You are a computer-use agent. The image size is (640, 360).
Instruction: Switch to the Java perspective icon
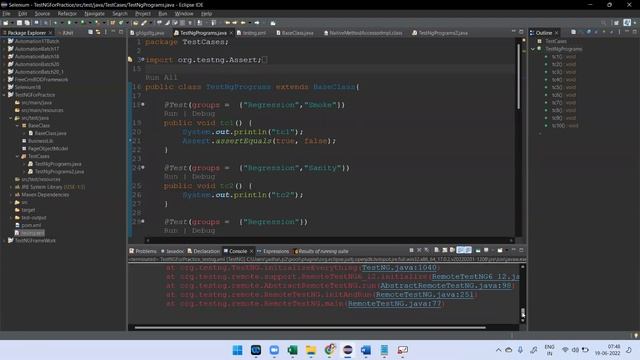(627, 23)
